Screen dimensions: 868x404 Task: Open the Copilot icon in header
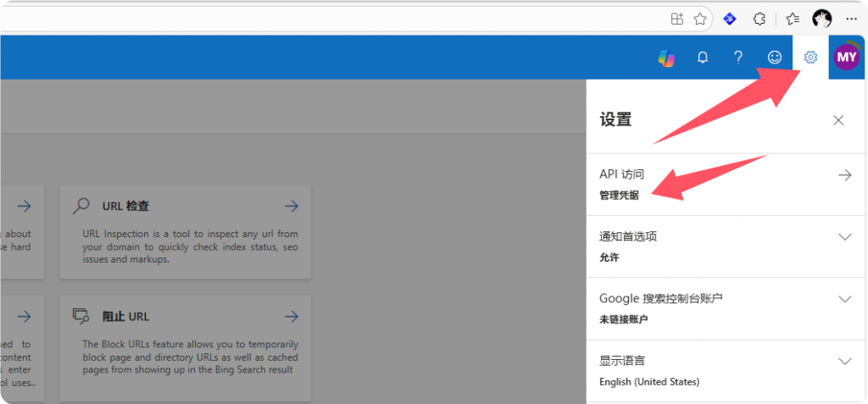[x=666, y=58]
